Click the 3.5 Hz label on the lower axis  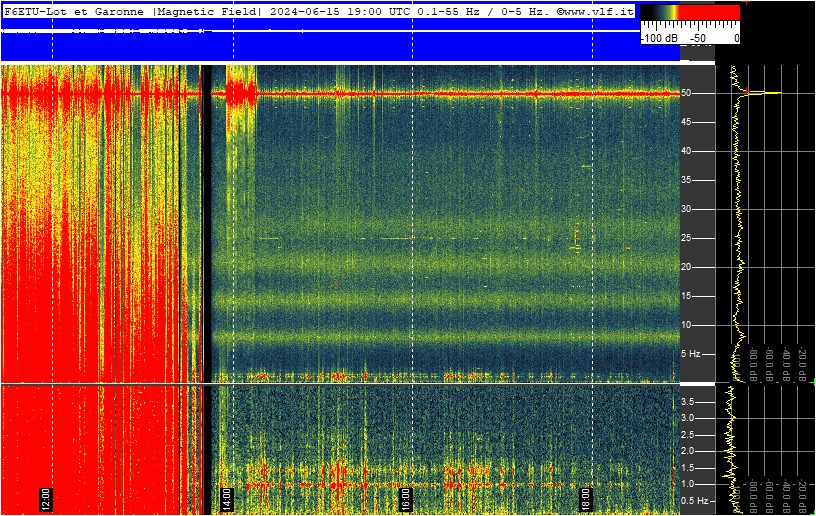tap(687, 402)
